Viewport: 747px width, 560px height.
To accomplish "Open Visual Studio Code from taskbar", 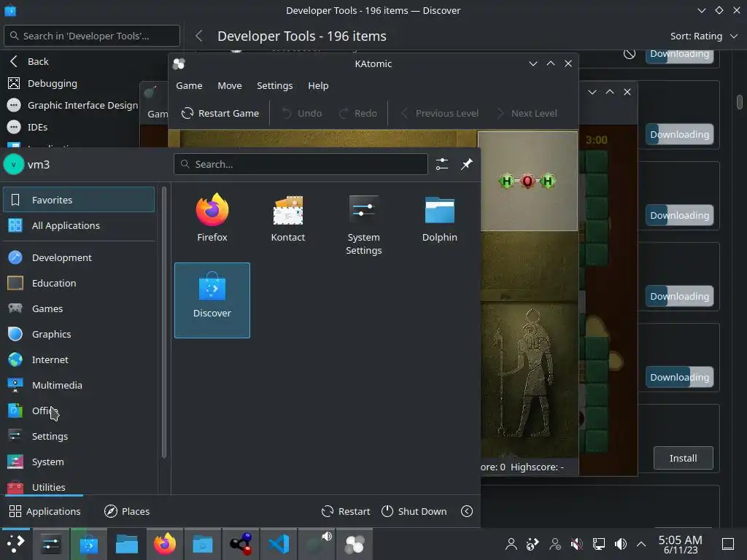I will tap(279, 544).
